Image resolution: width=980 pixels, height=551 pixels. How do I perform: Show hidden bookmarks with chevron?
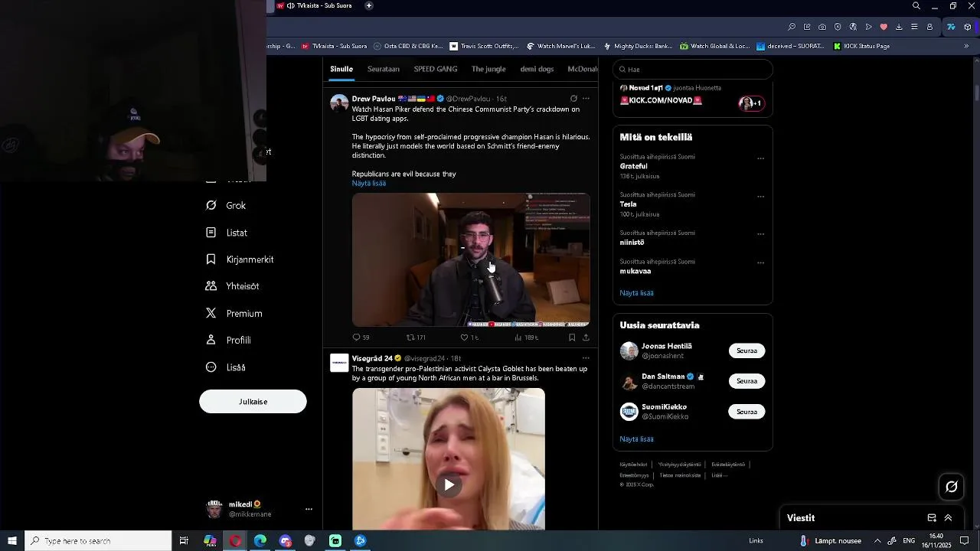coord(966,46)
